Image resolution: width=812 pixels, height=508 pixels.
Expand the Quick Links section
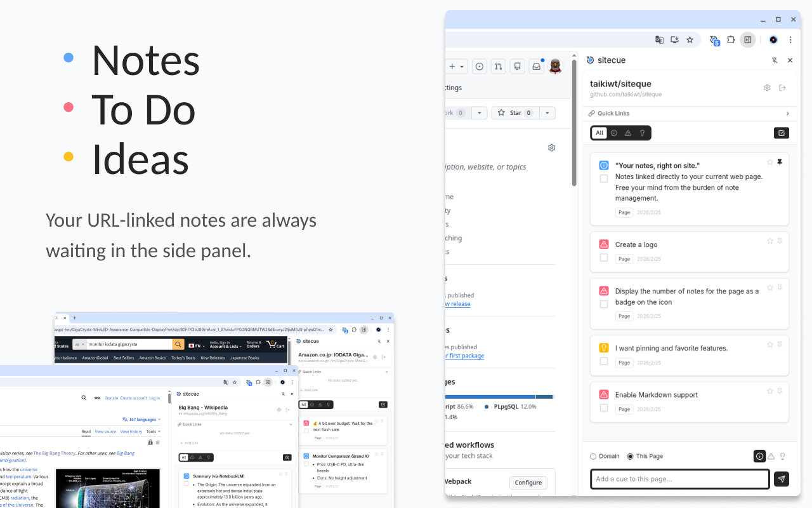click(x=787, y=113)
